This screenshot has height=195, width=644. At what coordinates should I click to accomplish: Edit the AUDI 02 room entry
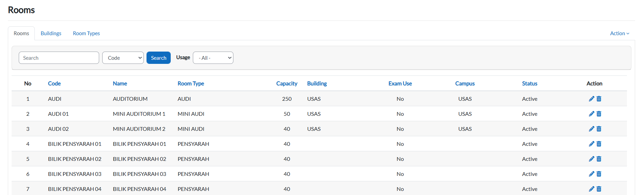click(x=591, y=129)
